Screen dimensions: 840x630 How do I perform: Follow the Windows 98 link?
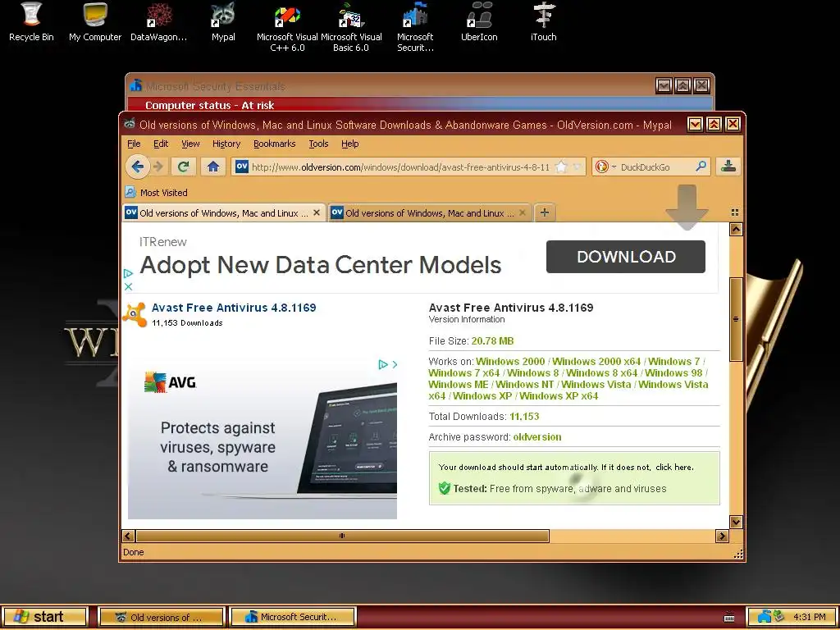click(673, 373)
